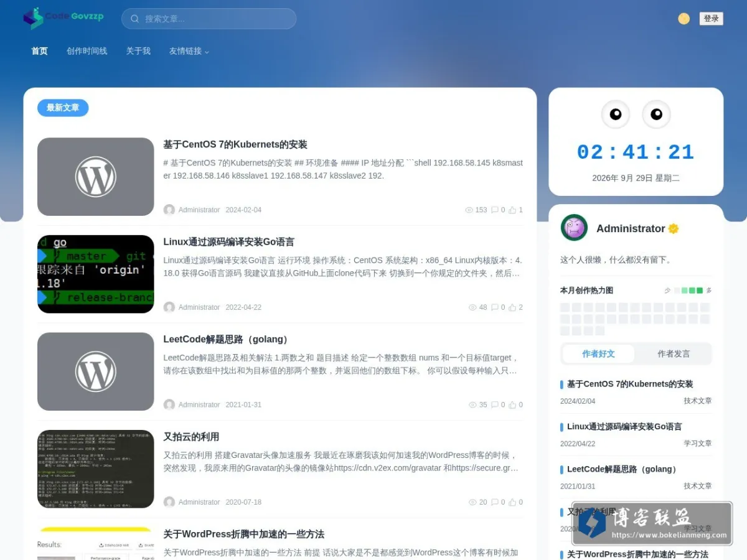747x560 pixels.
Task: Click the search magnifier icon
Action: point(134,19)
